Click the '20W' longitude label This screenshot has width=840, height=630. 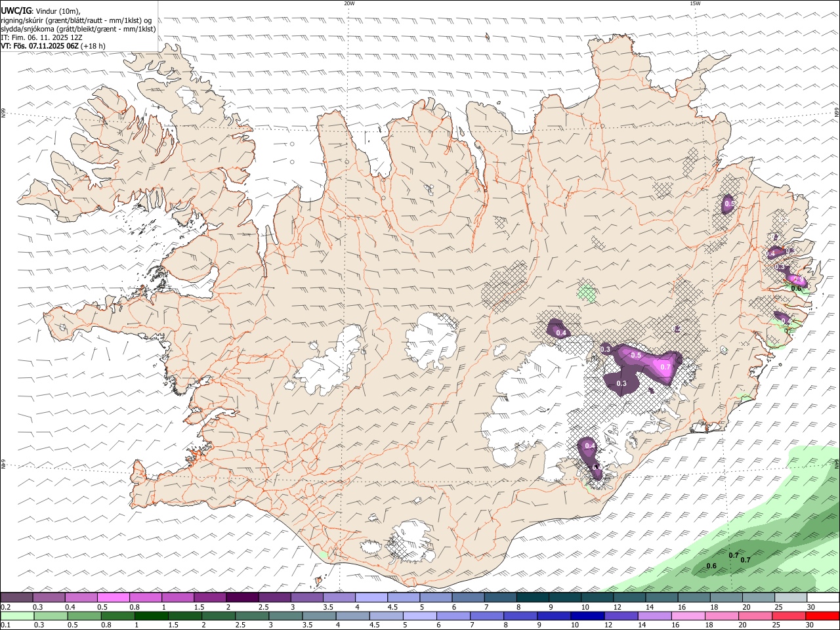coord(349,3)
